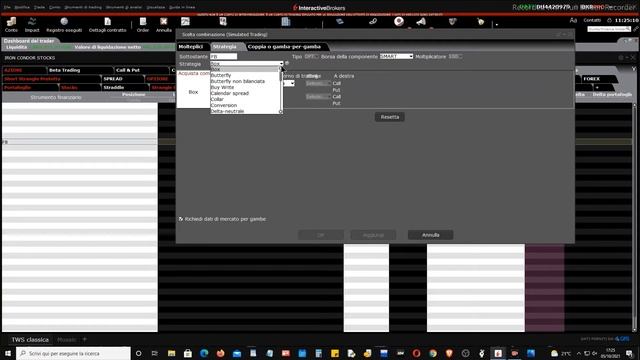
Task: Click the chain link icon in toolbar
Action: (373, 22)
